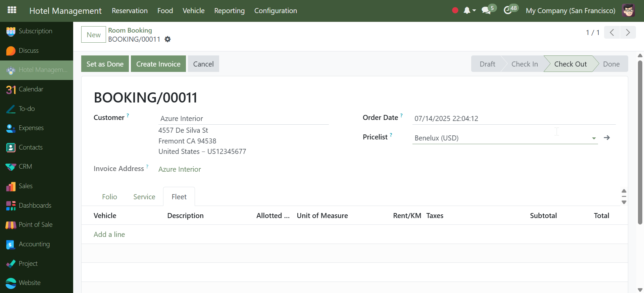
Task: Switch to the Service tab
Action: pos(144,197)
